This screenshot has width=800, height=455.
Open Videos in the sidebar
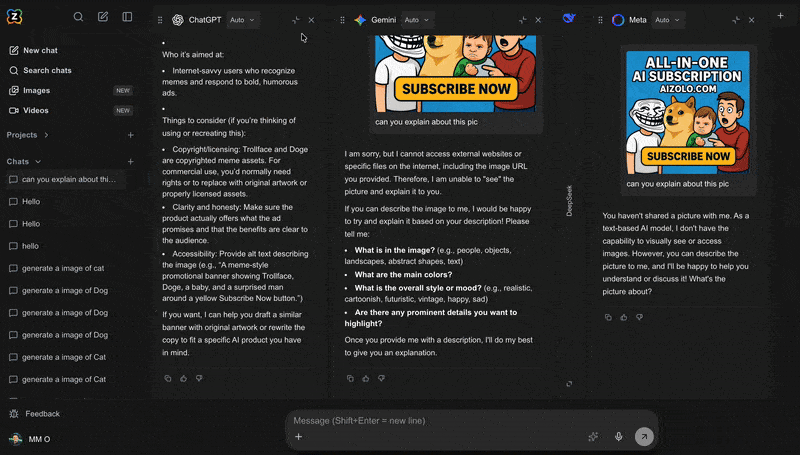coord(36,110)
